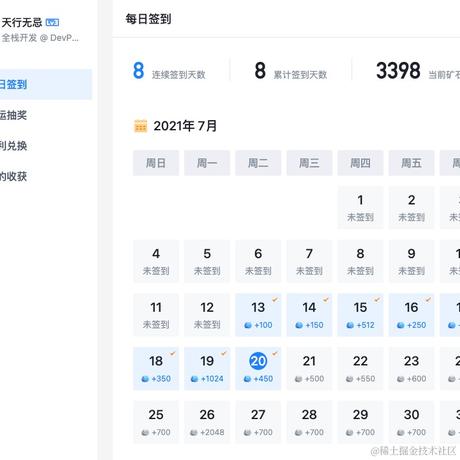
Task: Click the gray ore icon on day 26
Action: (x=194, y=432)
